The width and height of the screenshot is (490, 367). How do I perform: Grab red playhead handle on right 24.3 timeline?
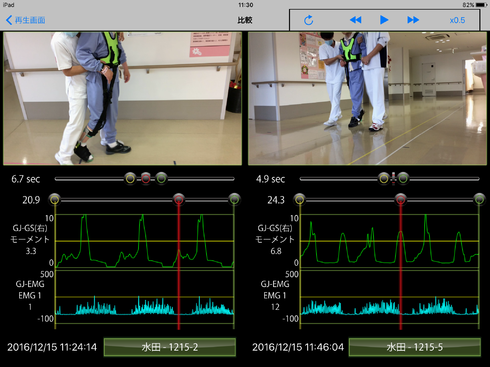tap(400, 200)
